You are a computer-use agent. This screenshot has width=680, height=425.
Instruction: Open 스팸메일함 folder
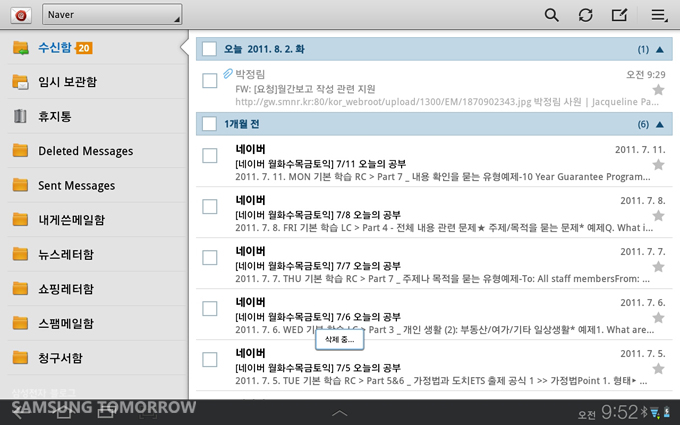click(96, 323)
